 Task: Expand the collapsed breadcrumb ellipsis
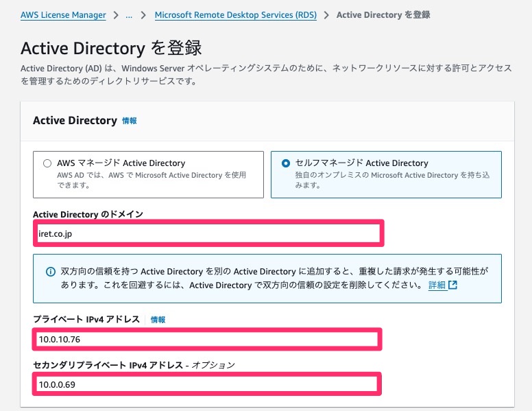tap(129, 15)
